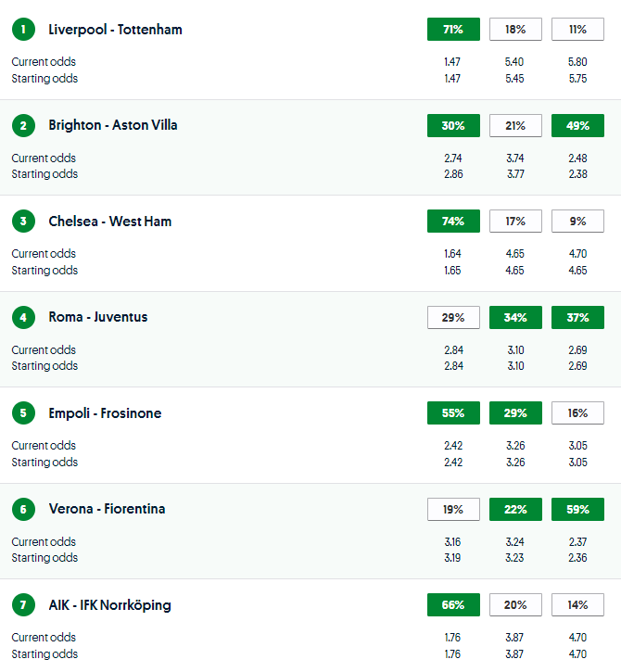Toggle the 21% draw pick for Brighton match
Screen dimensions: 621x672
(x=515, y=125)
